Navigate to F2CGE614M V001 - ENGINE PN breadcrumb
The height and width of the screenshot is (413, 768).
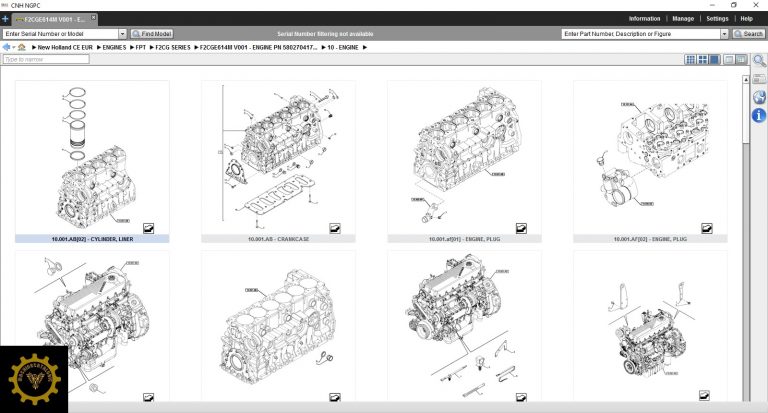click(259, 48)
